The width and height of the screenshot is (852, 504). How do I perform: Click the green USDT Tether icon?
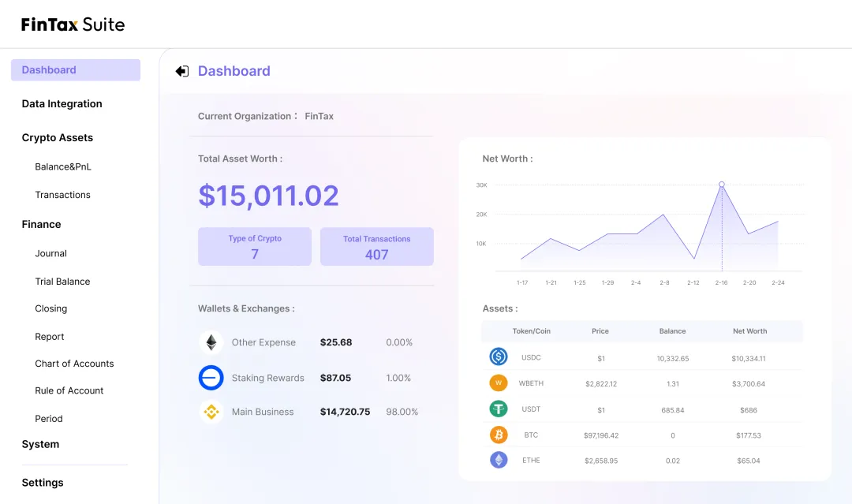499,409
